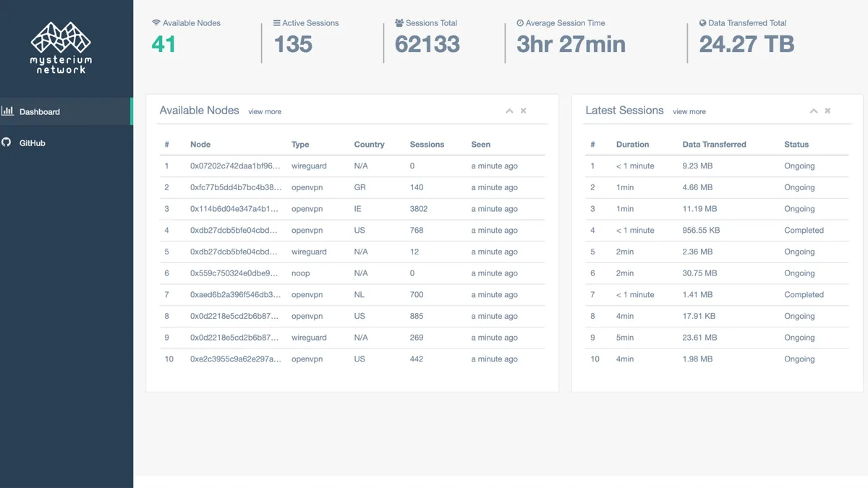Open node 0xfc77b5dd4b7bc4b38…
This screenshot has height=488, width=868.
(236, 187)
